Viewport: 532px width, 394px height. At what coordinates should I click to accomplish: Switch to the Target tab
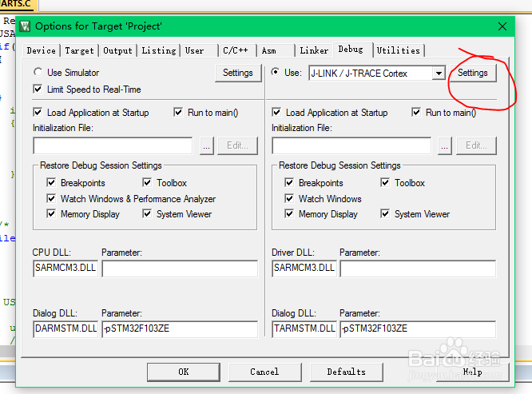coord(79,50)
